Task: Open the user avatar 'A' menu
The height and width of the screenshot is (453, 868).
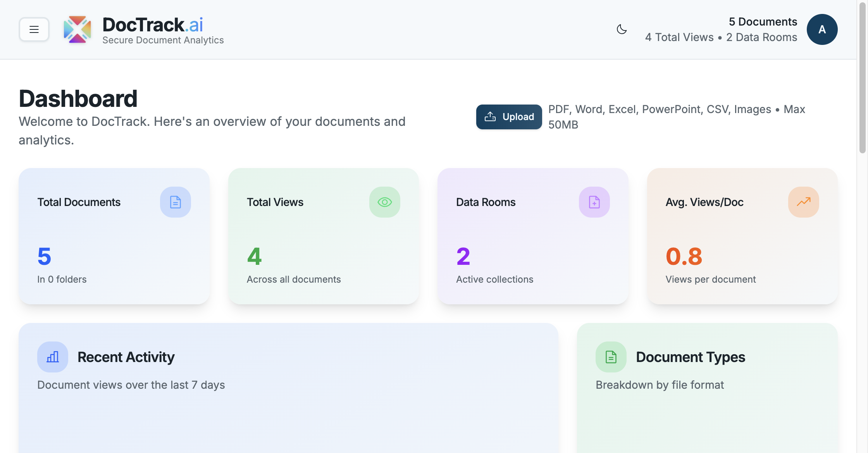Action: [822, 29]
